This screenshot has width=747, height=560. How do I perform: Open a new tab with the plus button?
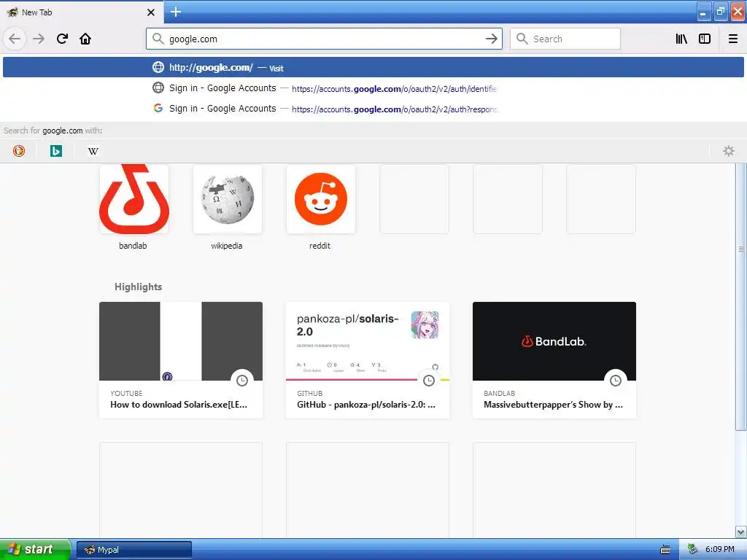[176, 12]
